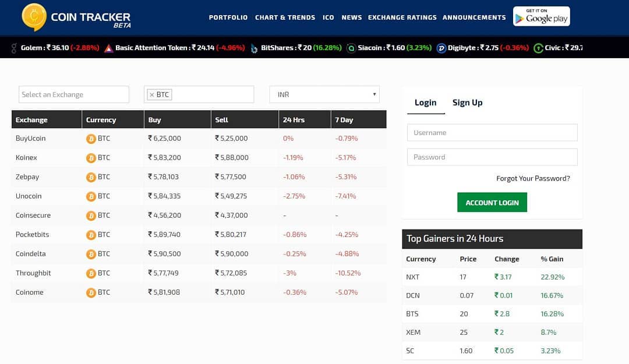Click the BitShares ticker icon
This screenshot has height=364, width=629.
254,48
